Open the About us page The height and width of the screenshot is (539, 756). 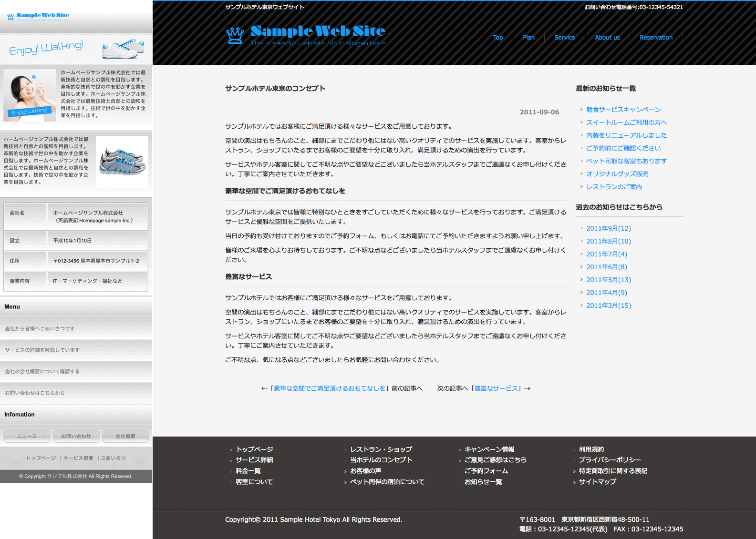607,38
